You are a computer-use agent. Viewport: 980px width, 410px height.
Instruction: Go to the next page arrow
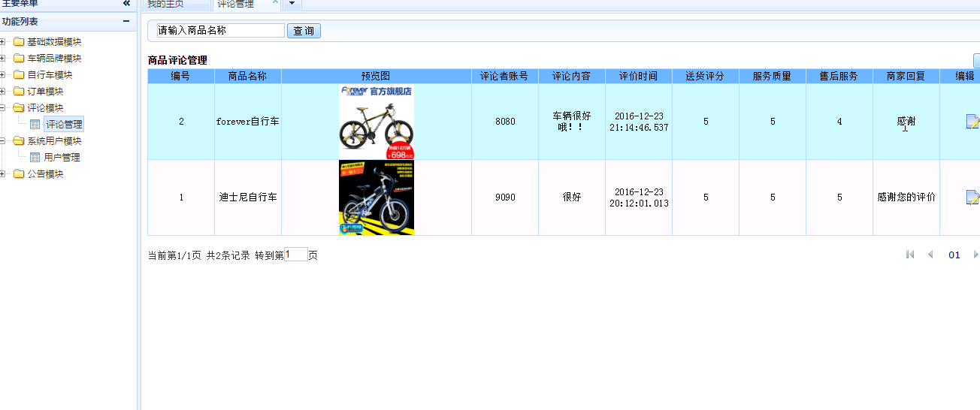click(x=975, y=255)
